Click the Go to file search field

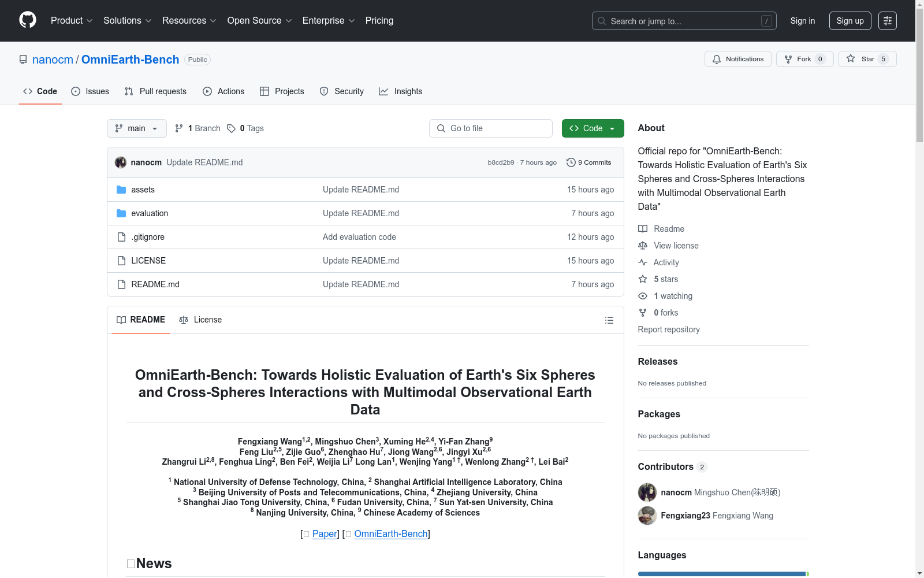[x=491, y=128]
